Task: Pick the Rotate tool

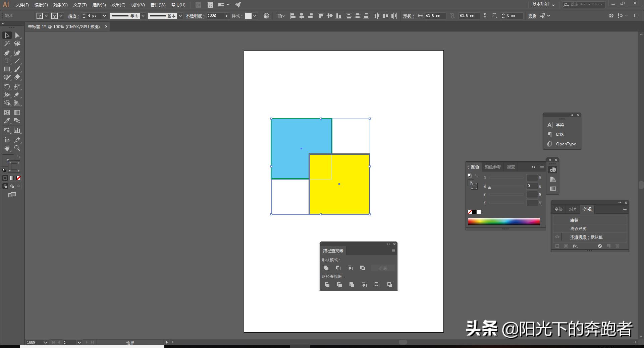Action: pyautogui.click(x=7, y=87)
